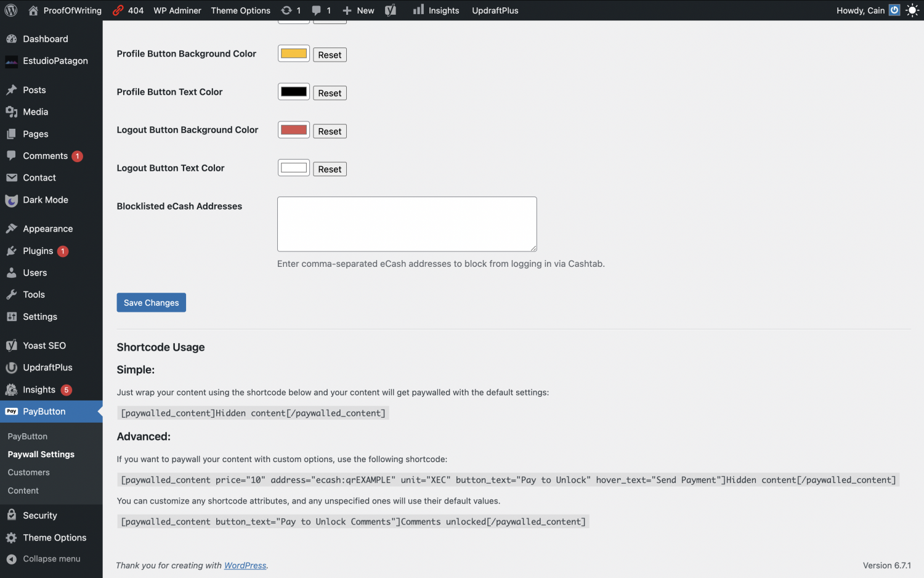Open the Security sidebar menu

click(39, 515)
